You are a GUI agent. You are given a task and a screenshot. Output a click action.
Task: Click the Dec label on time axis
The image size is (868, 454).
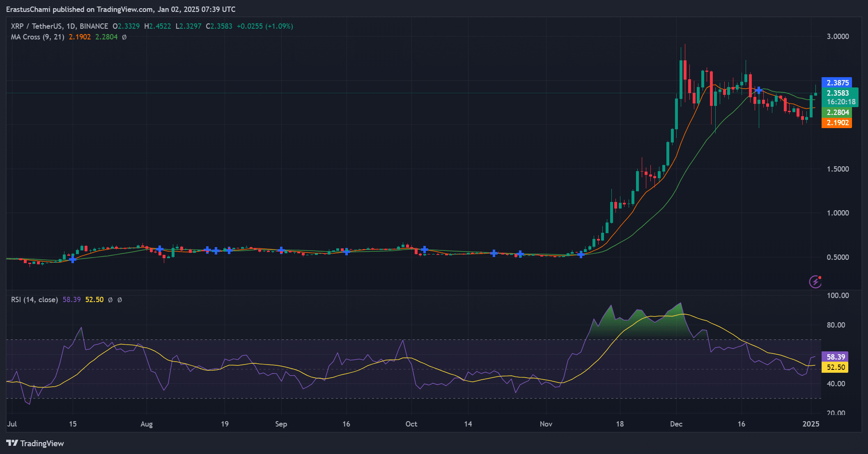click(676, 424)
